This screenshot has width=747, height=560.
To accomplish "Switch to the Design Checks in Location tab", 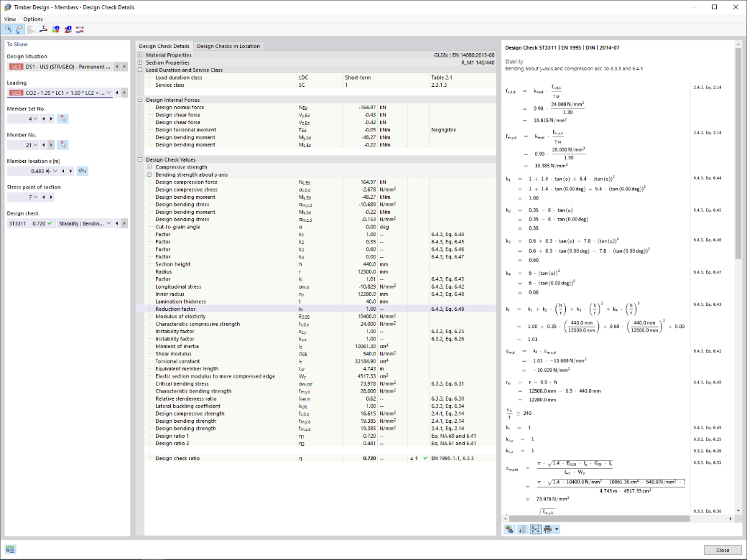I will 228,46.
